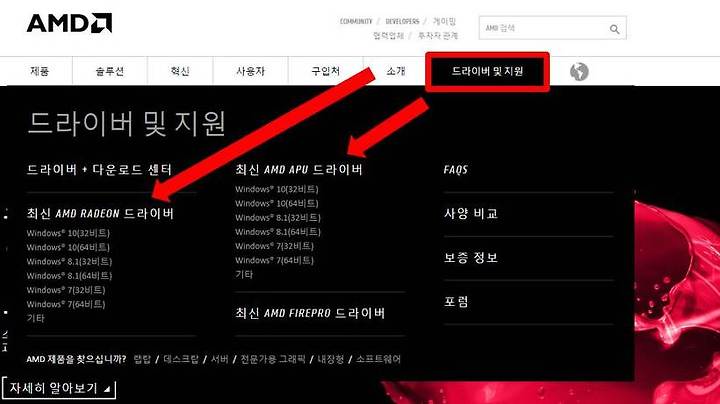Click the 소프트웨어 product link
The image size is (720, 404).
378,359
